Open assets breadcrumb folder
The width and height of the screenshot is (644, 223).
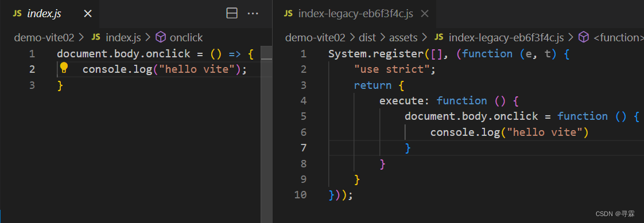403,38
